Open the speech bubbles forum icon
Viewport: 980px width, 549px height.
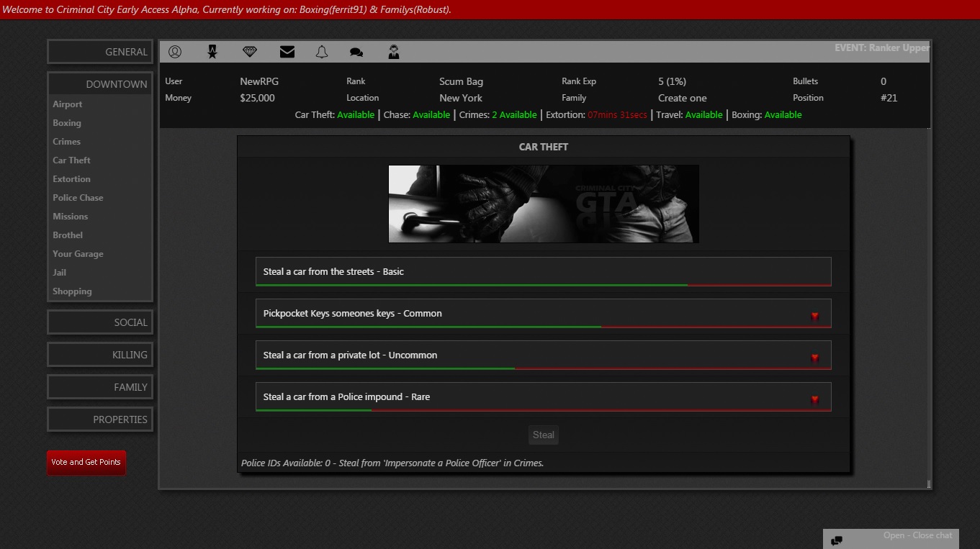coord(356,52)
